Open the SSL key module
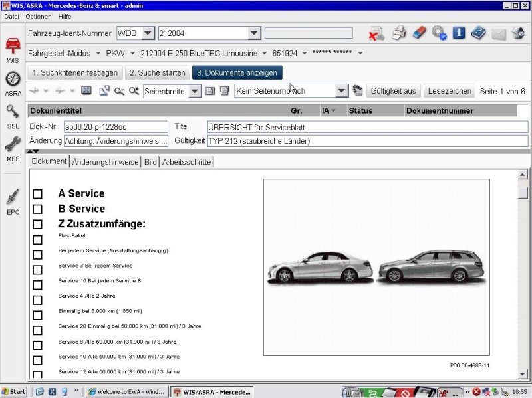The height and width of the screenshot is (398, 532). coord(13,117)
